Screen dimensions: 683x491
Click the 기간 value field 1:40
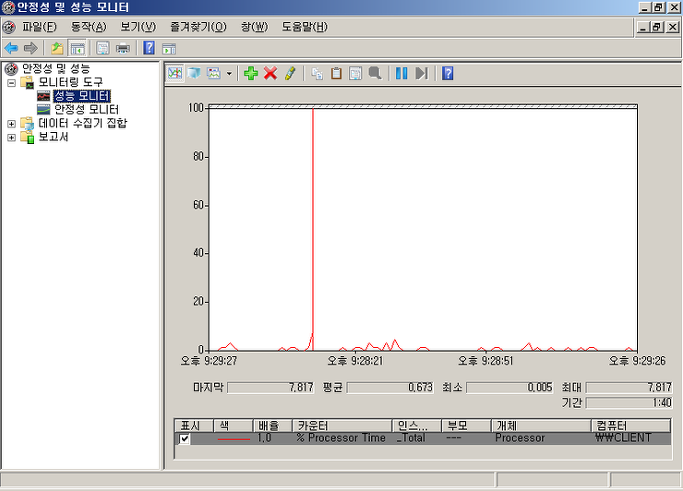[x=629, y=403]
